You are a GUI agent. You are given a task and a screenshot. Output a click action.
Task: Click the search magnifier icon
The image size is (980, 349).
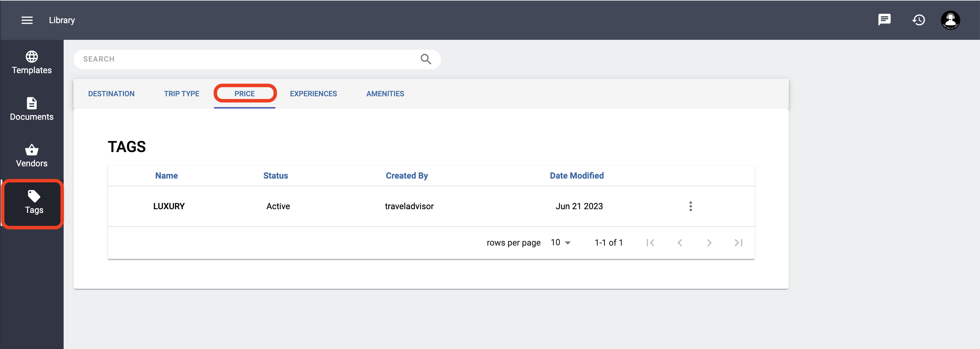[x=426, y=59]
